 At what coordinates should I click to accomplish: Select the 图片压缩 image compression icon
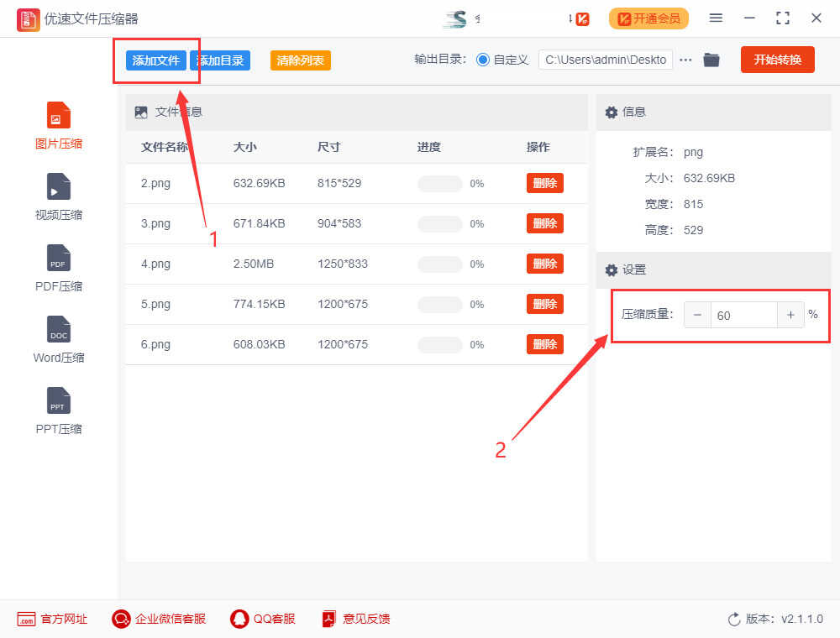tap(59, 115)
